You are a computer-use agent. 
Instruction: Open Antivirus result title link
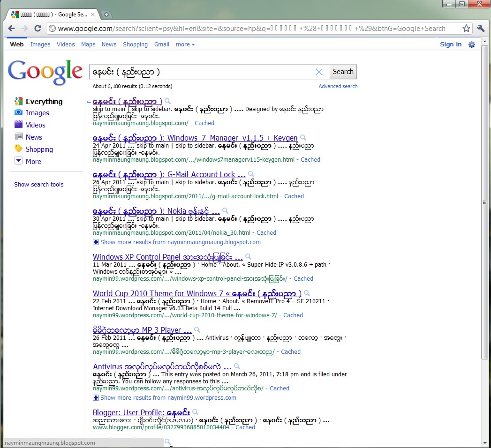[x=162, y=366]
